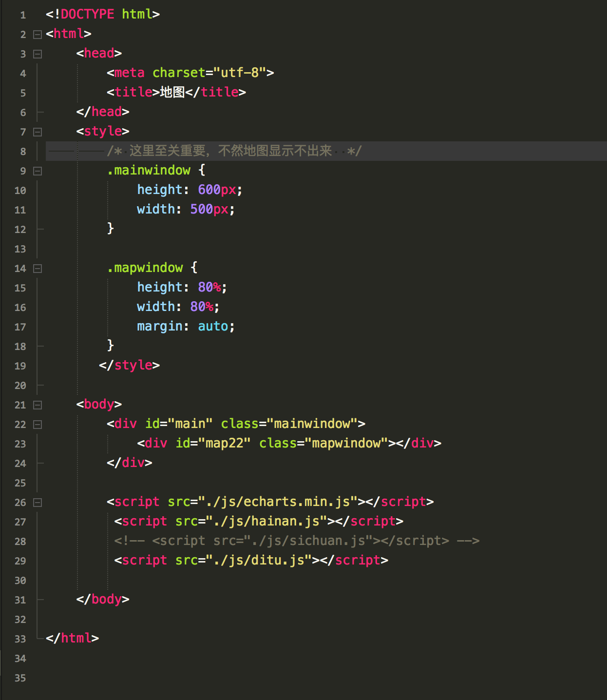Click line number 35 in the gutter

(20, 678)
